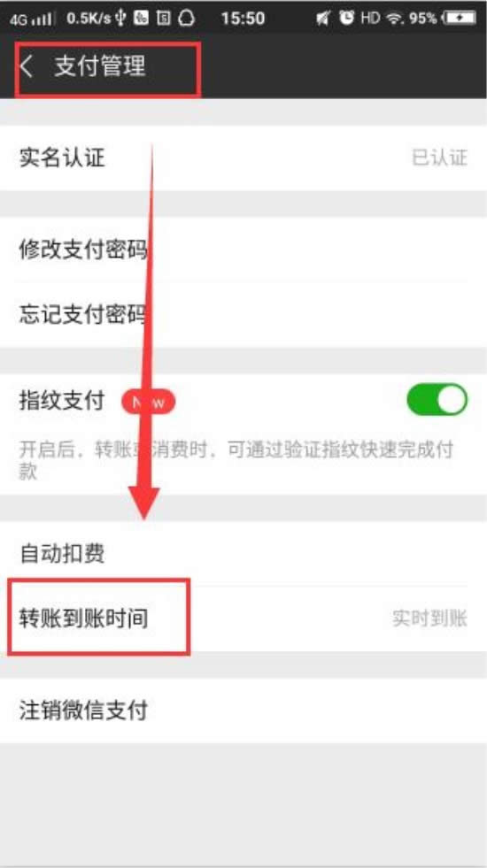Image resolution: width=487 pixels, height=868 pixels.
Task: Tap the 已认证 status text
Action: click(439, 157)
